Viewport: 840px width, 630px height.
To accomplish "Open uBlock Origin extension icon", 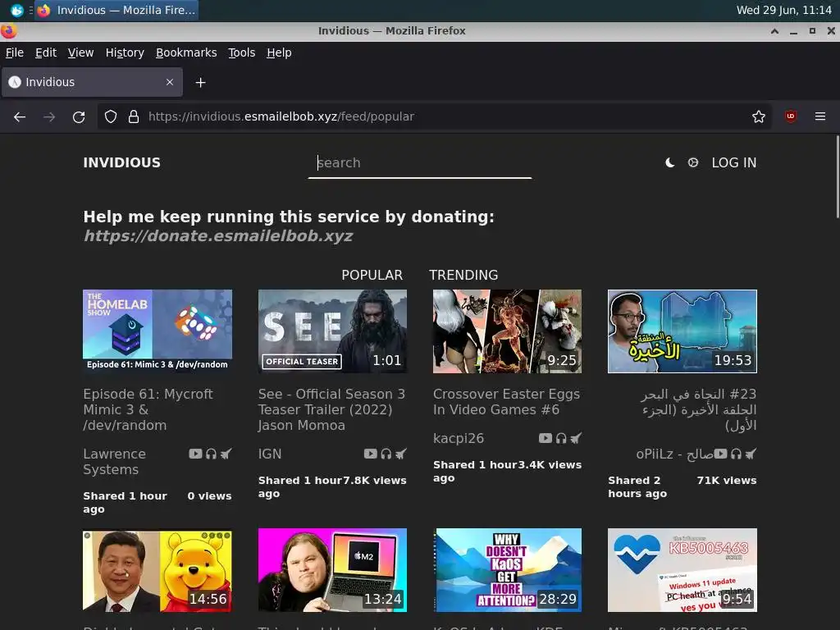I will click(790, 116).
